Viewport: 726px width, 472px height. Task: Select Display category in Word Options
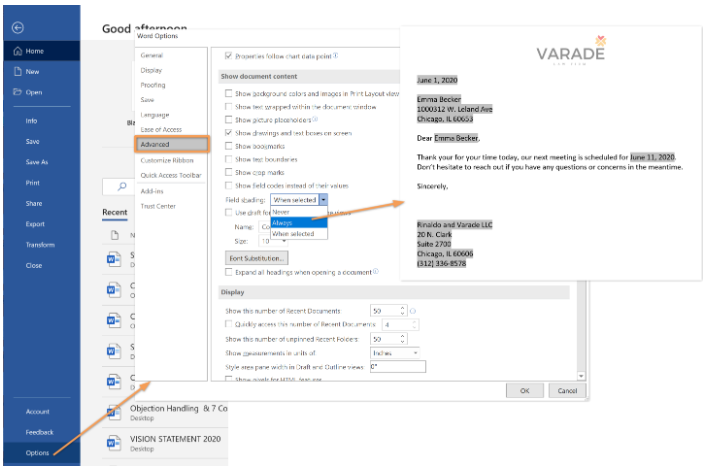(x=151, y=70)
